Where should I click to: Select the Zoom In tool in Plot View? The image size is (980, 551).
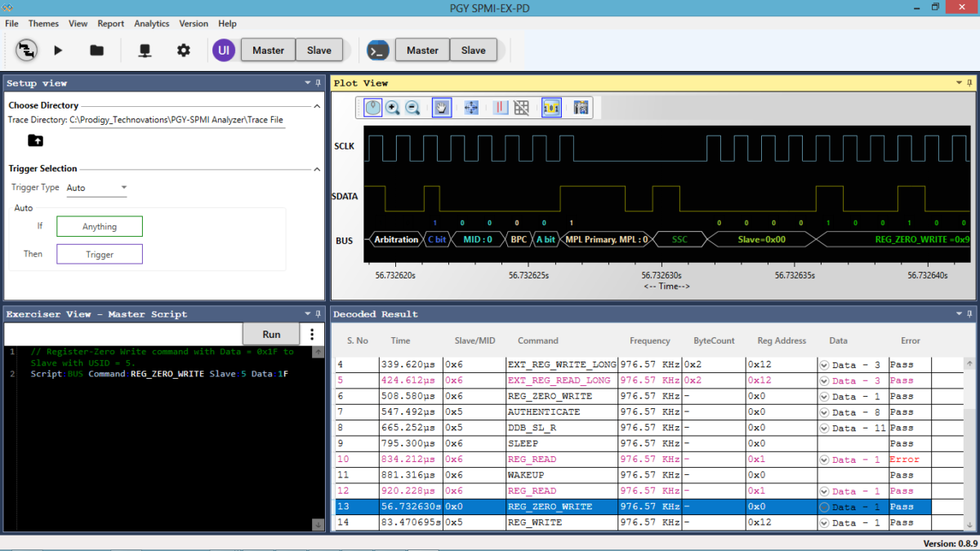click(391, 108)
